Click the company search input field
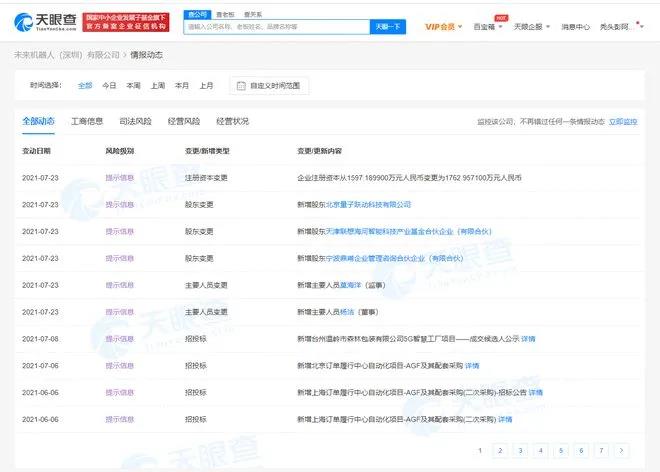This screenshot has height=472, width=660. pyautogui.click(x=275, y=27)
